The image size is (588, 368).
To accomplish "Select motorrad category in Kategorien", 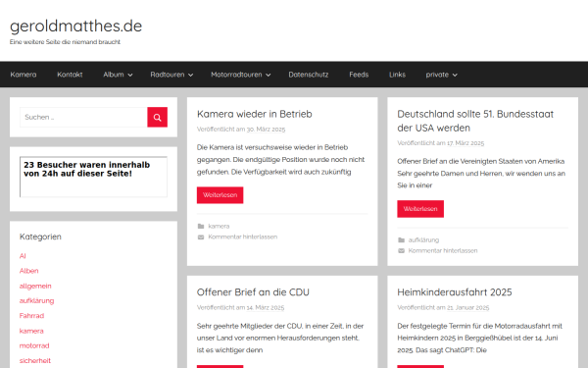I will click(34, 345).
